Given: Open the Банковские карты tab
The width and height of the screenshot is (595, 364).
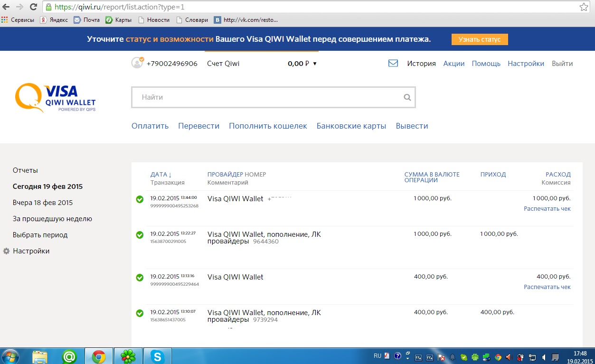Looking at the screenshot, I should pyautogui.click(x=351, y=126).
